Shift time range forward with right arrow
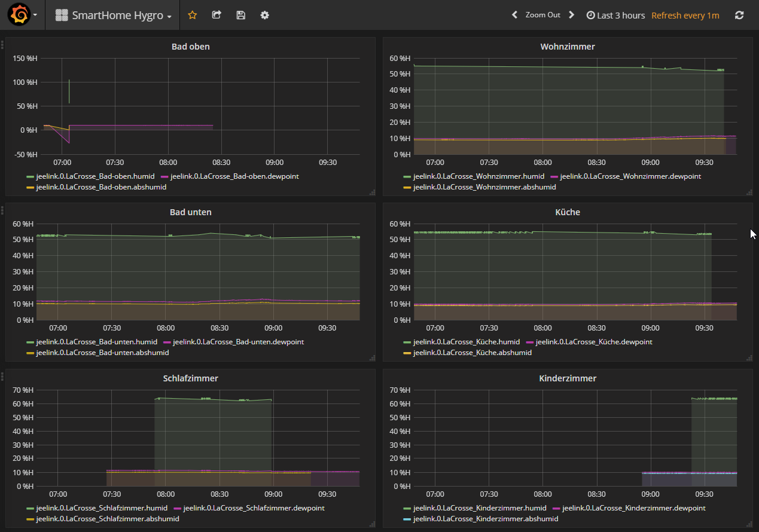Viewport: 759px width, 532px height. 571,15
